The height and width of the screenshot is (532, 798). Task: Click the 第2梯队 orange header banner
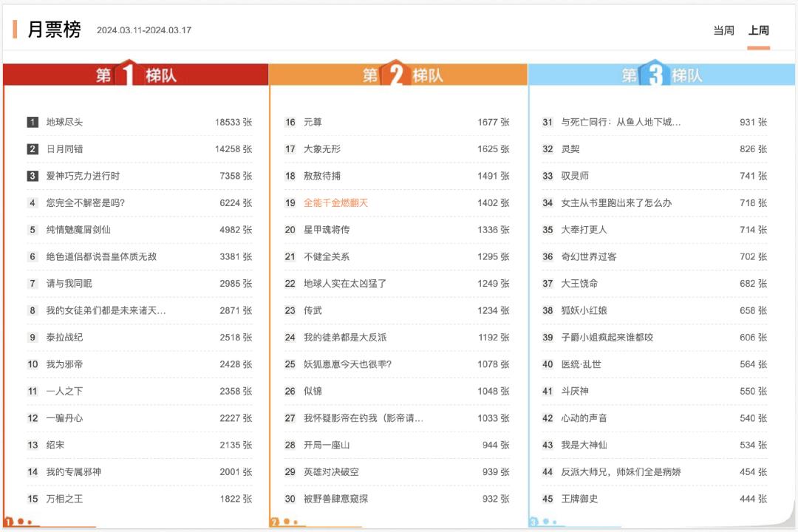tap(399, 75)
